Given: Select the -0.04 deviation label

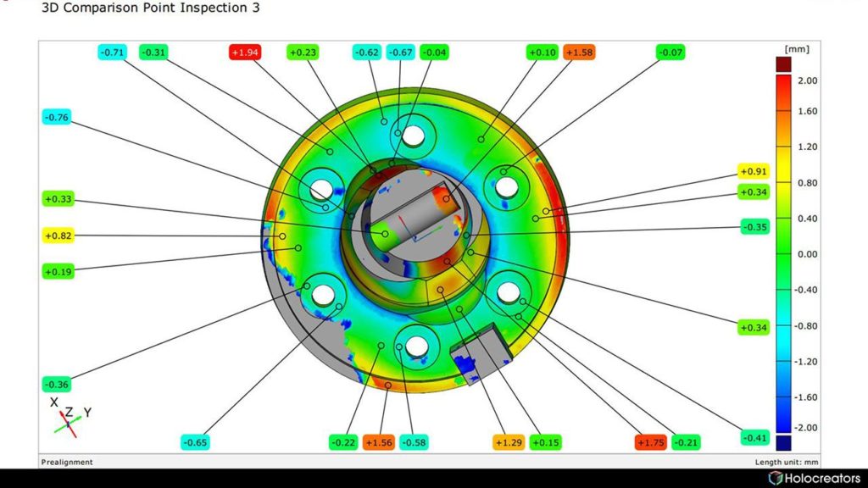Looking at the screenshot, I should point(434,53).
